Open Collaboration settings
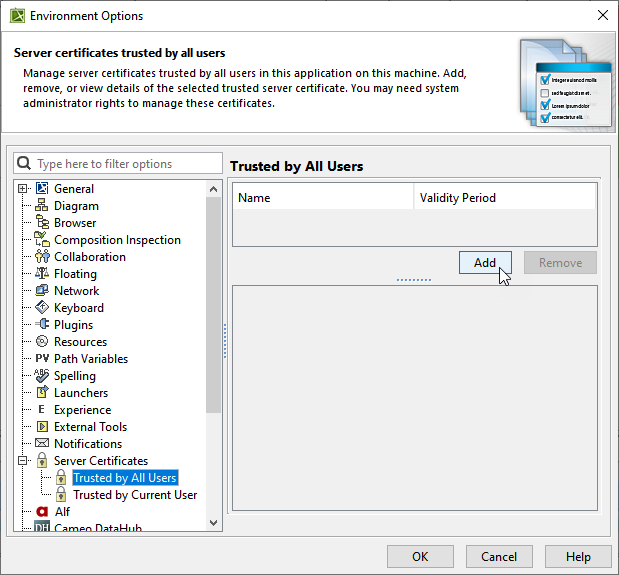This screenshot has width=619, height=575. [90, 257]
